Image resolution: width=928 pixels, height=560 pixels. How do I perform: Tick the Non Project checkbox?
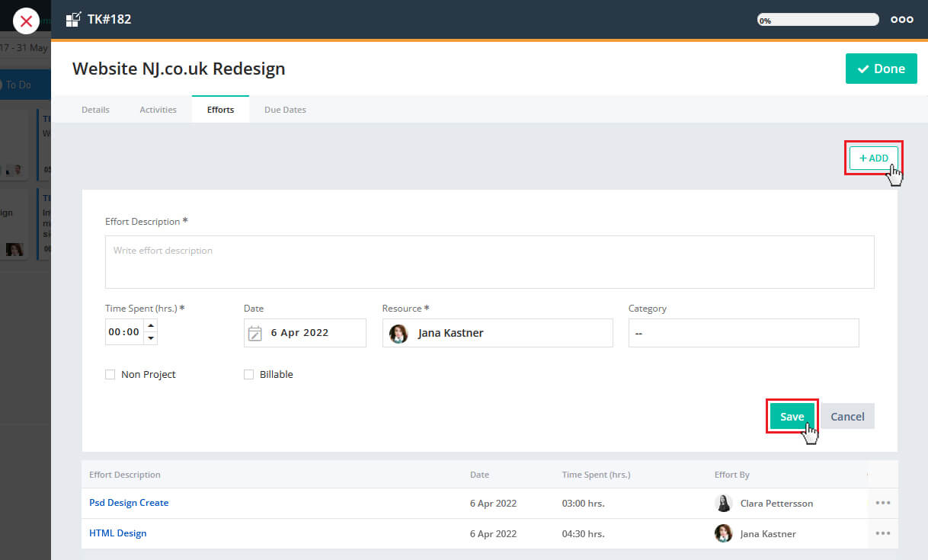110,375
